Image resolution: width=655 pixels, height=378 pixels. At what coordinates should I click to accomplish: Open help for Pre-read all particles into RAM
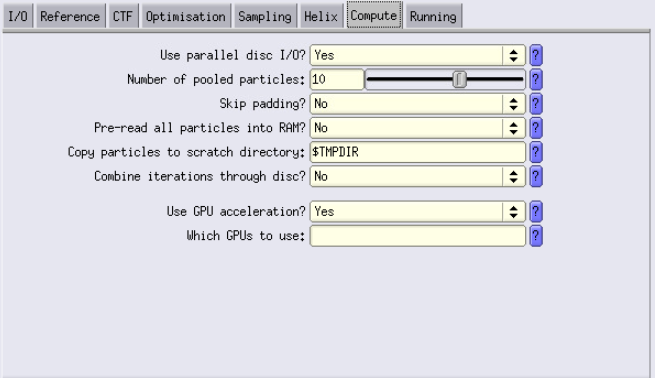click(536, 128)
